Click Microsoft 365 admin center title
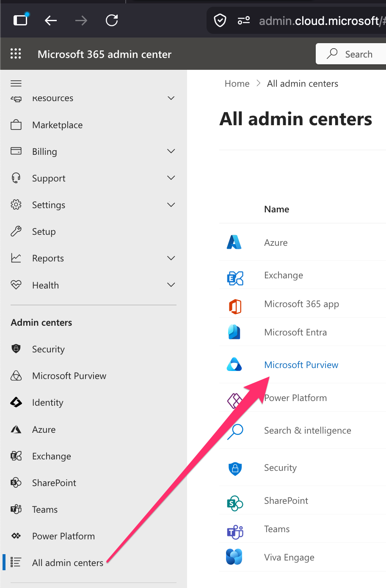Image resolution: width=386 pixels, height=588 pixels. coord(105,54)
